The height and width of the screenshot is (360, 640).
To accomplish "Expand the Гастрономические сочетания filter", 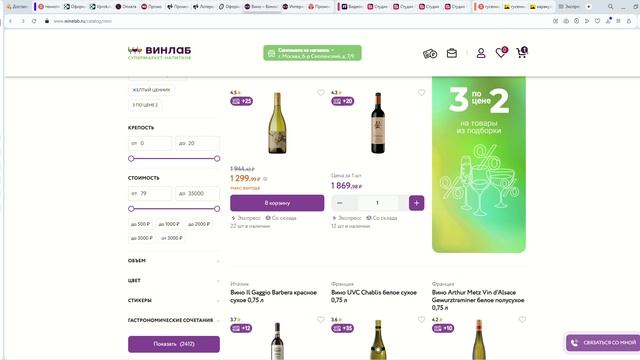I will (174, 320).
